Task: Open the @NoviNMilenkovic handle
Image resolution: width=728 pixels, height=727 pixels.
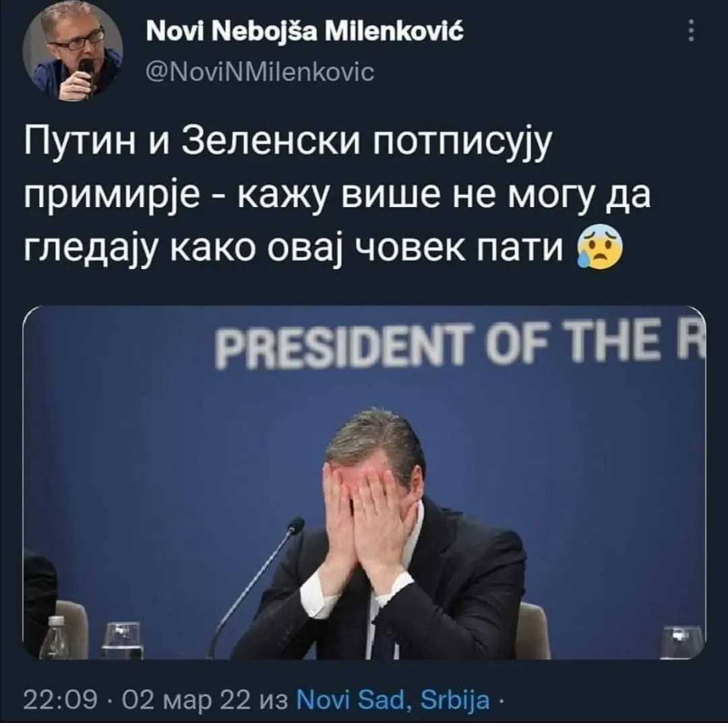Action: coord(260,72)
